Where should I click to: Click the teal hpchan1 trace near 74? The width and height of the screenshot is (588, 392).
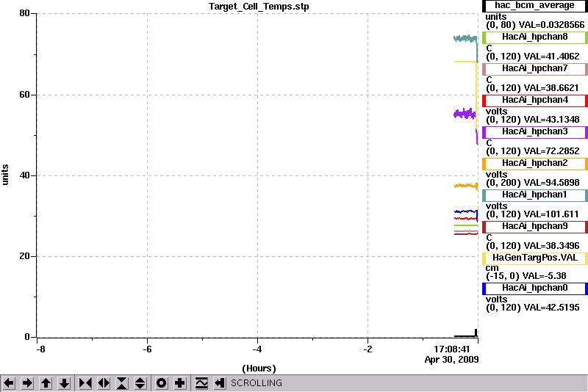tap(465, 38)
